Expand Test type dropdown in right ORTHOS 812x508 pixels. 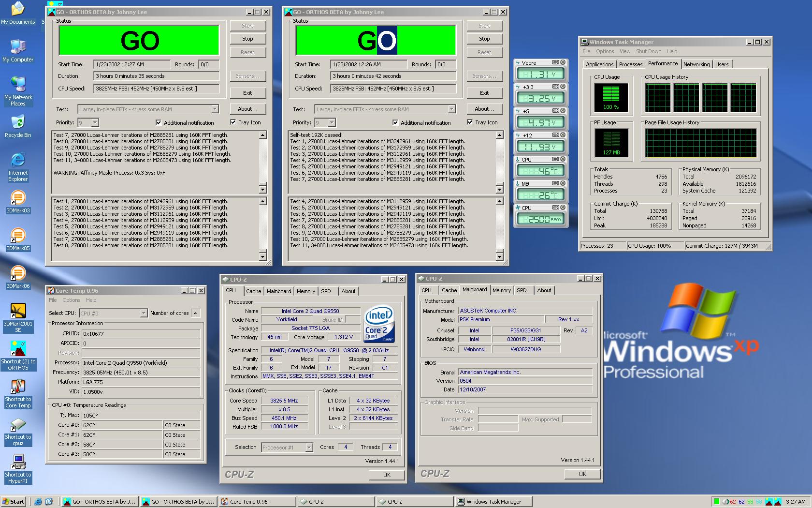(451, 109)
